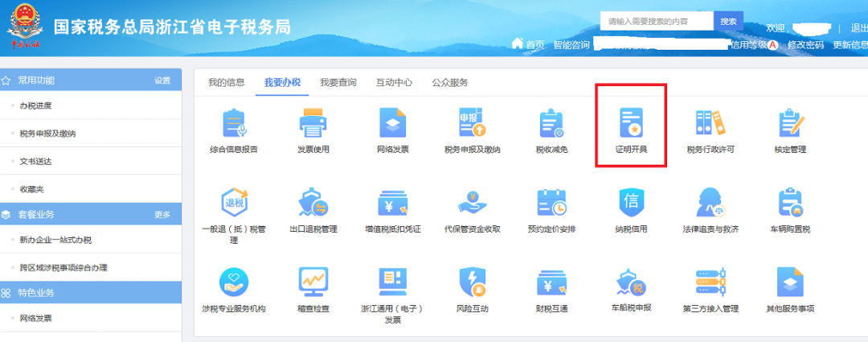Screen dimensions: 868x342
Task: Open 跨区域涉税事项综合办理 in sidebar
Action: point(63,268)
